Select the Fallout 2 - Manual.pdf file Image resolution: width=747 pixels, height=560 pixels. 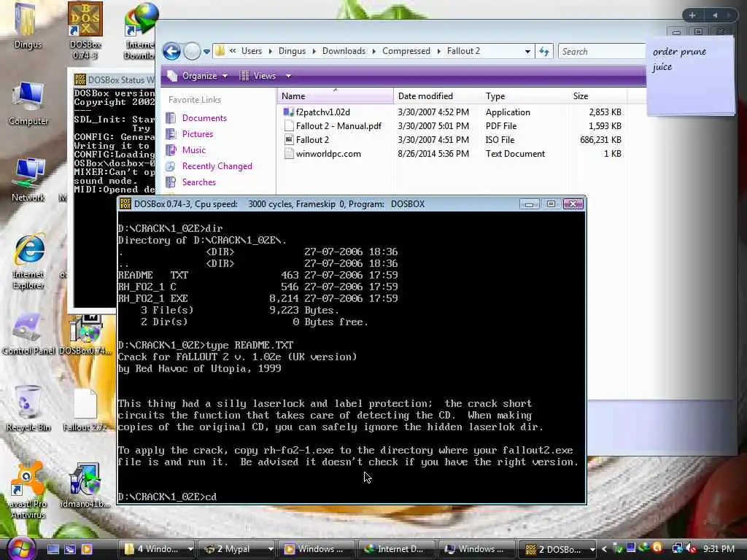[333, 125]
